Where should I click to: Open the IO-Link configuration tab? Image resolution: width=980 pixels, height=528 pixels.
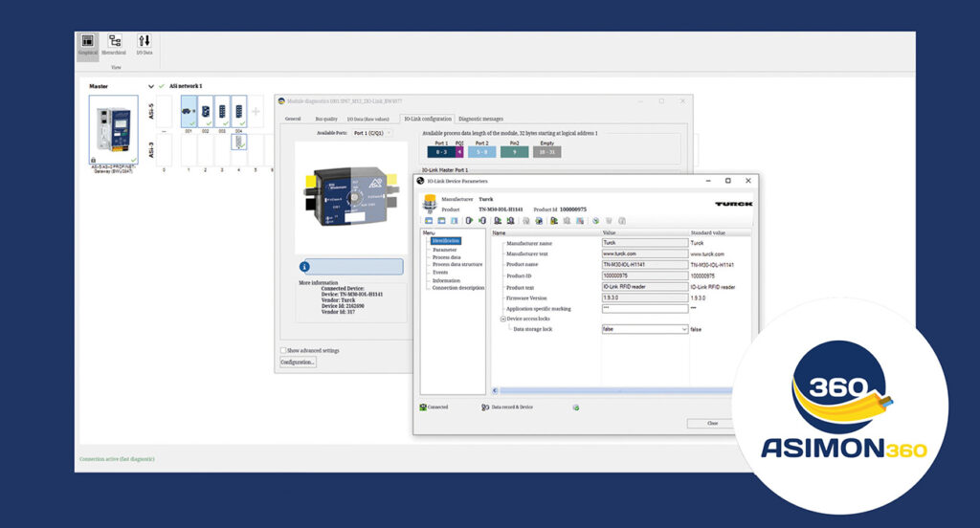click(x=428, y=119)
